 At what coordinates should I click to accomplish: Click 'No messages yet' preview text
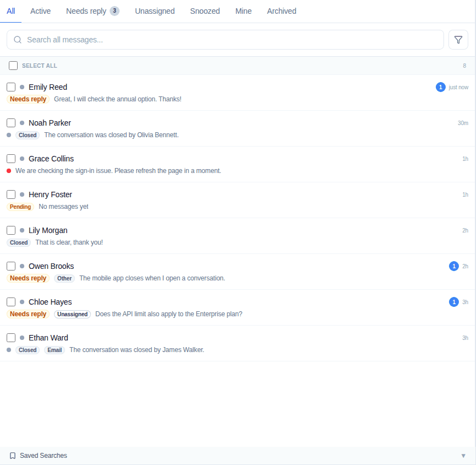pyautogui.click(x=63, y=207)
